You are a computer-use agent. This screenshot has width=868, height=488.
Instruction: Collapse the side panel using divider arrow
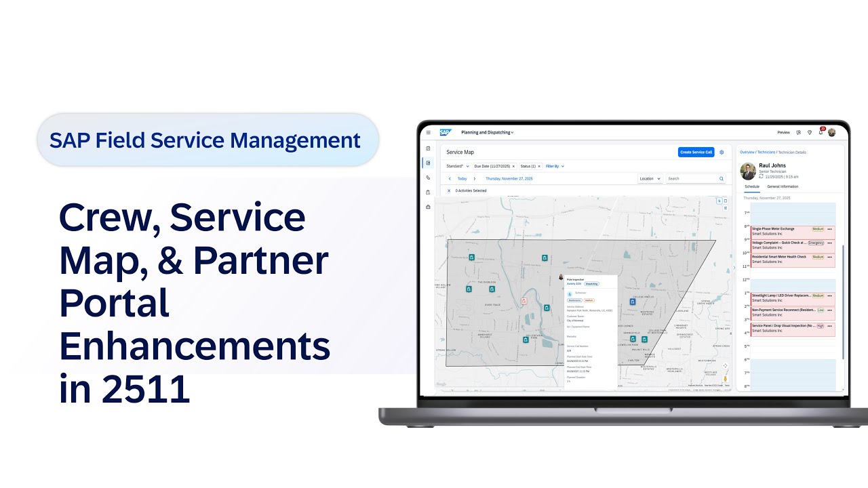pyautogui.click(x=733, y=268)
